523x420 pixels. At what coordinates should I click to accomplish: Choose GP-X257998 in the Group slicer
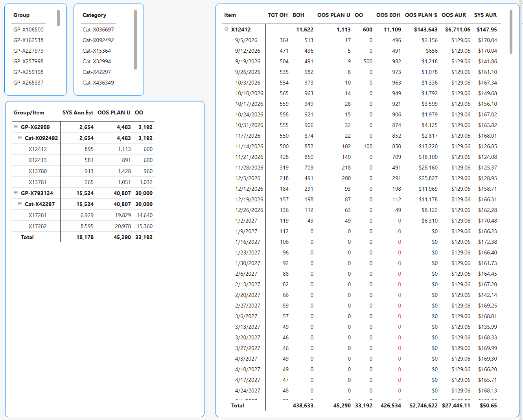[28, 61]
